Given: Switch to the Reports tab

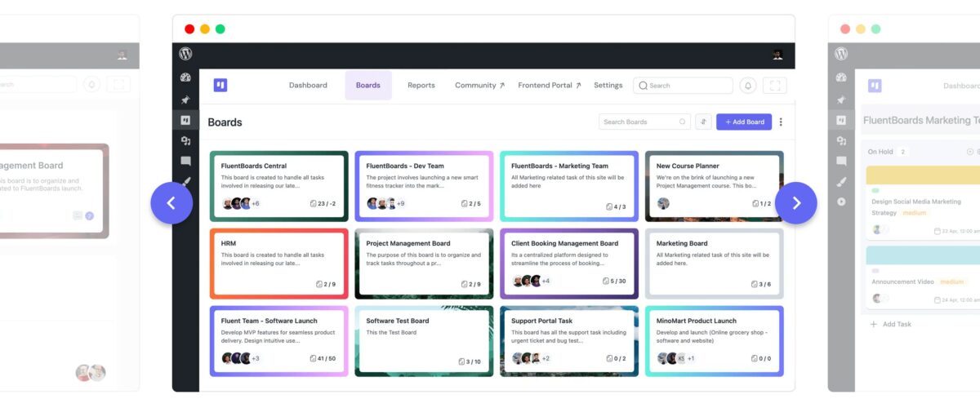Looking at the screenshot, I should [421, 86].
